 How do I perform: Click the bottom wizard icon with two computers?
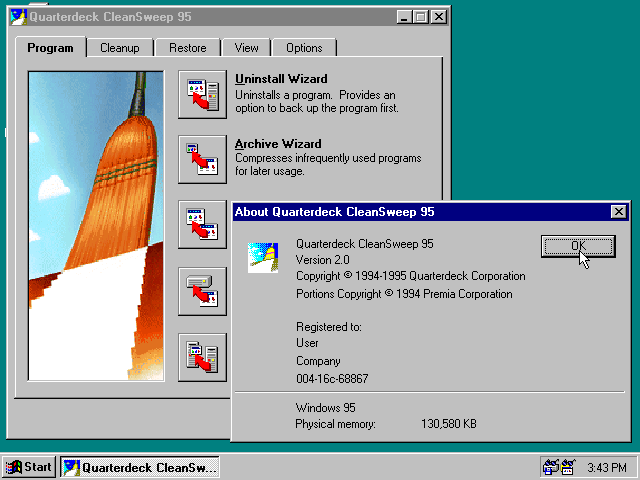[x=202, y=358]
